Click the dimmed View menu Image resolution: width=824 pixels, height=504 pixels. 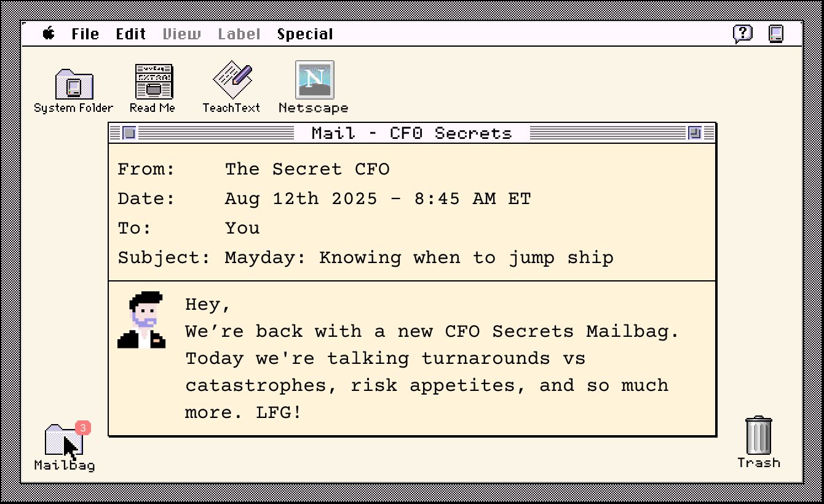pos(181,34)
